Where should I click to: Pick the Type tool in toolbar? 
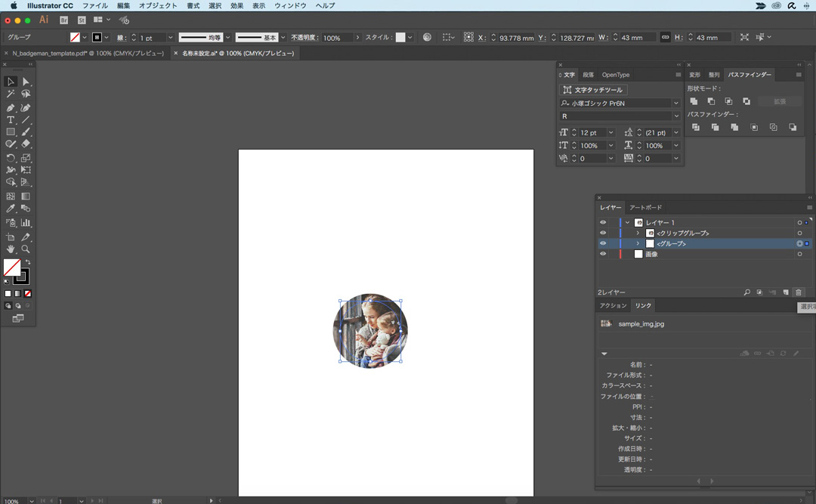11,120
